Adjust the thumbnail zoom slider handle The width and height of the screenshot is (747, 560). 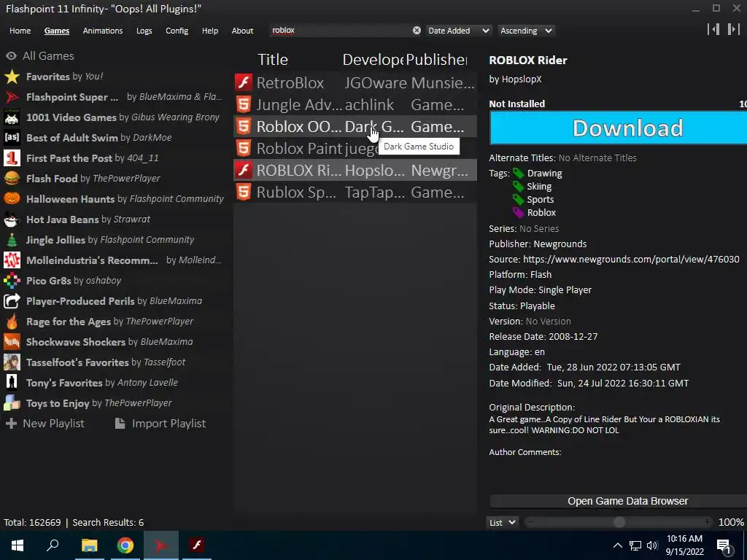pos(619,522)
